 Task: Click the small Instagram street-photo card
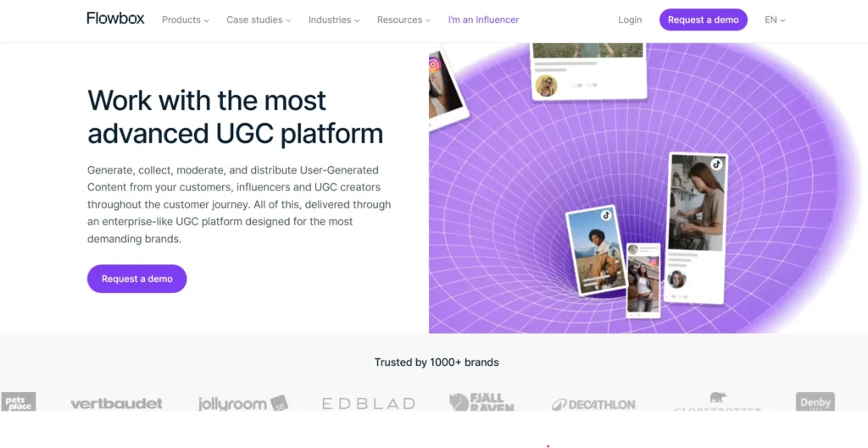click(643, 279)
